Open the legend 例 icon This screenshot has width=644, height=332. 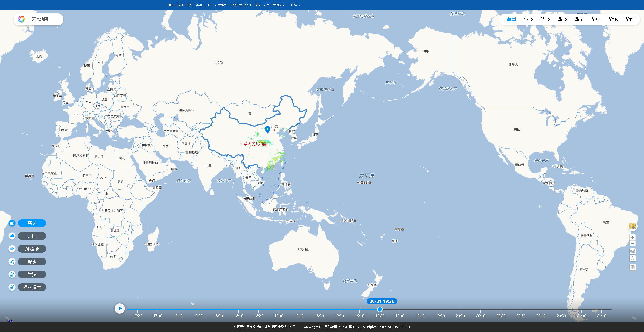632,267
